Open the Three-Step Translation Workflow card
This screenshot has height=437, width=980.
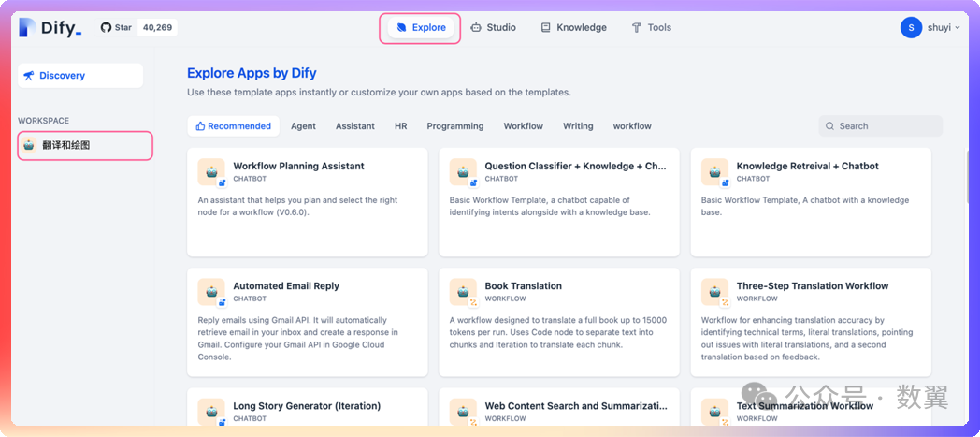[x=811, y=322]
